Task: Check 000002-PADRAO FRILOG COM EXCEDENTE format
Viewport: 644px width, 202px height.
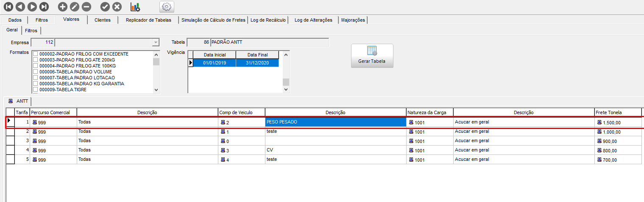Action: (x=35, y=54)
